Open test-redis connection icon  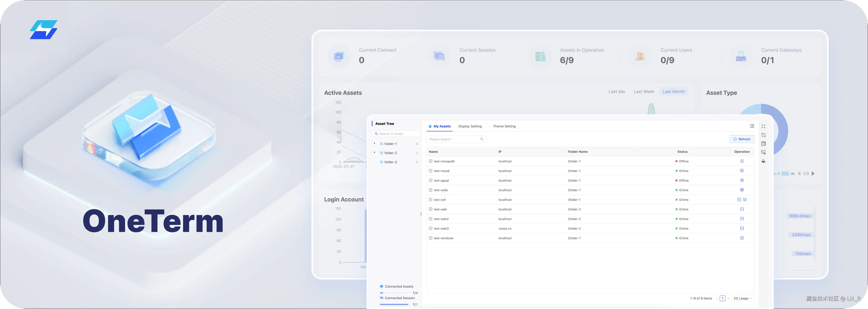(x=742, y=190)
